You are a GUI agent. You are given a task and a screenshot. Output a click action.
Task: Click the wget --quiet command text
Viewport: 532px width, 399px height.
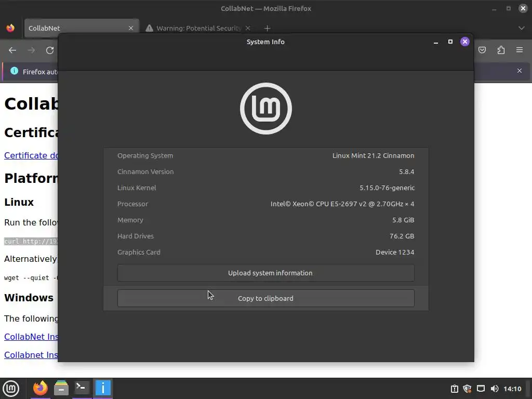31,277
